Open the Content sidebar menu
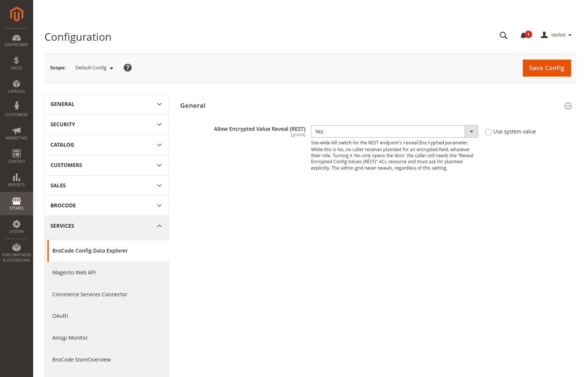The width and height of the screenshot is (588, 377). point(17,157)
